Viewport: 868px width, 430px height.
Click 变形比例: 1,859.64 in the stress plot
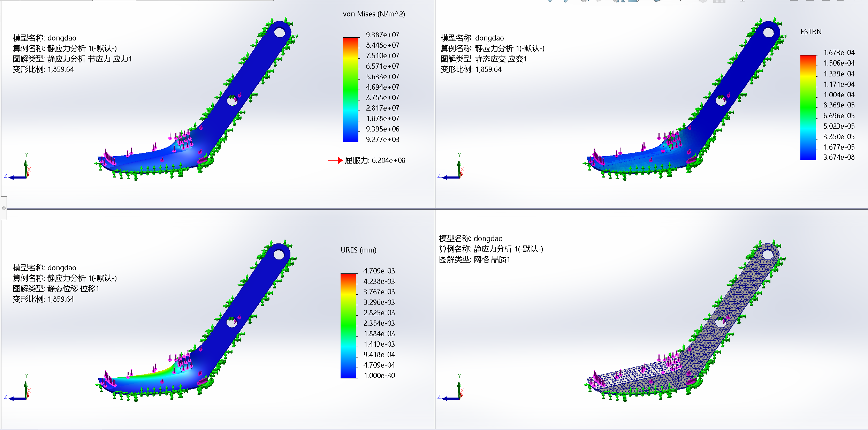click(x=43, y=69)
